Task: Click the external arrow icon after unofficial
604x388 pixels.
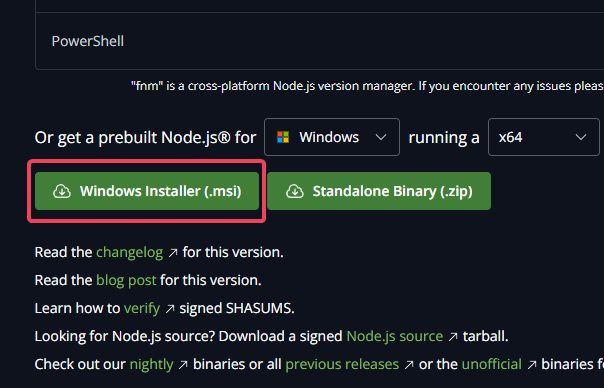Action: (x=532, y=364)
